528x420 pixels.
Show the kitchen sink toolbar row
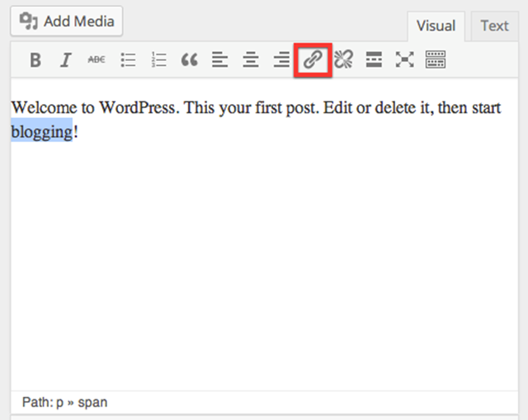[436, 59]
